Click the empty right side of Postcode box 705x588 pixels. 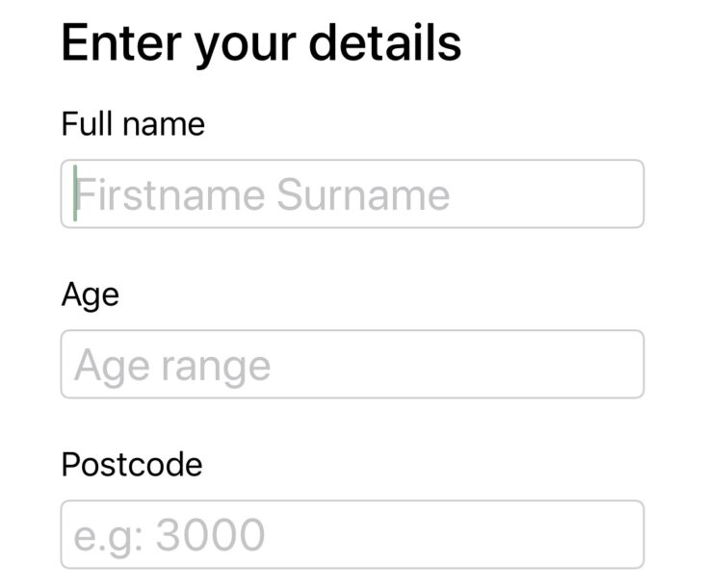(x=482, y=534)
